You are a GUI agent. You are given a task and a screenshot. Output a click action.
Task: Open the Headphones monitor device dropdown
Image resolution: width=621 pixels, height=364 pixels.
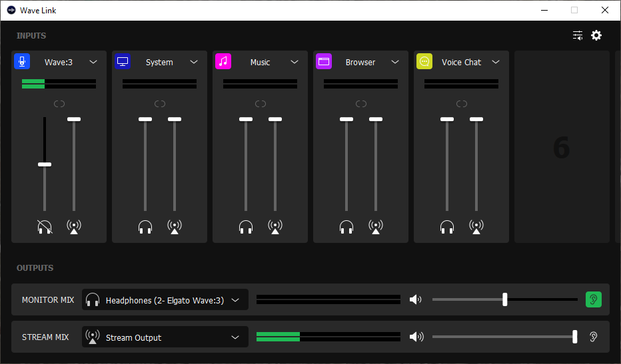[x=165, y=299]
